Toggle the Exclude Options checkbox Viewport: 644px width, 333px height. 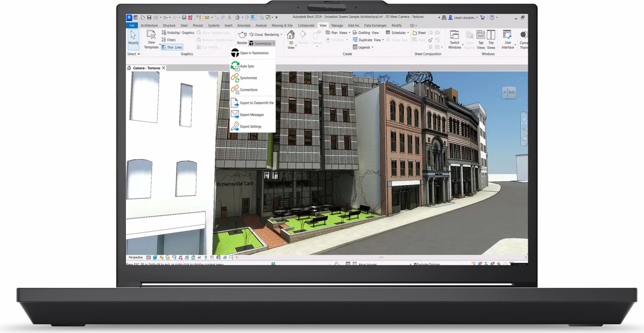(415, 264)
